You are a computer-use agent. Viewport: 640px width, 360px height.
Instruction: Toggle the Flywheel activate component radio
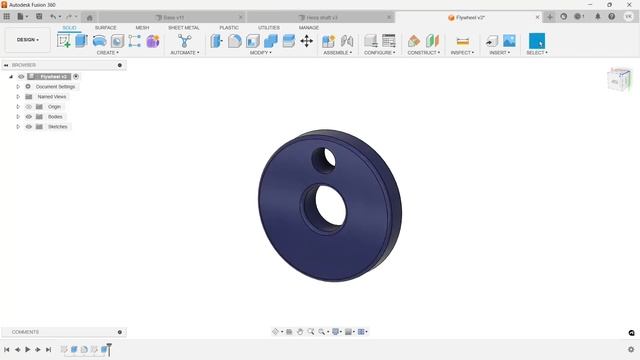pyautogui.click(x=76, y=77)
